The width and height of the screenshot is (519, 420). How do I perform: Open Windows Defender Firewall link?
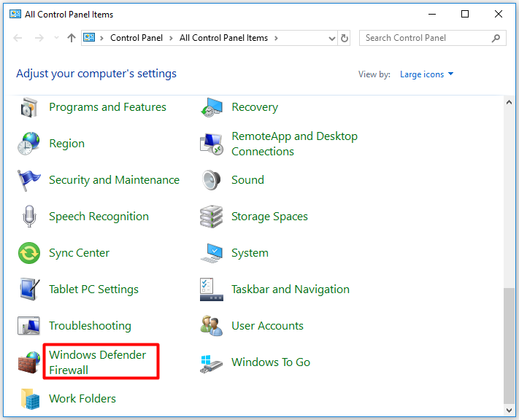click(x=98, y=362)
